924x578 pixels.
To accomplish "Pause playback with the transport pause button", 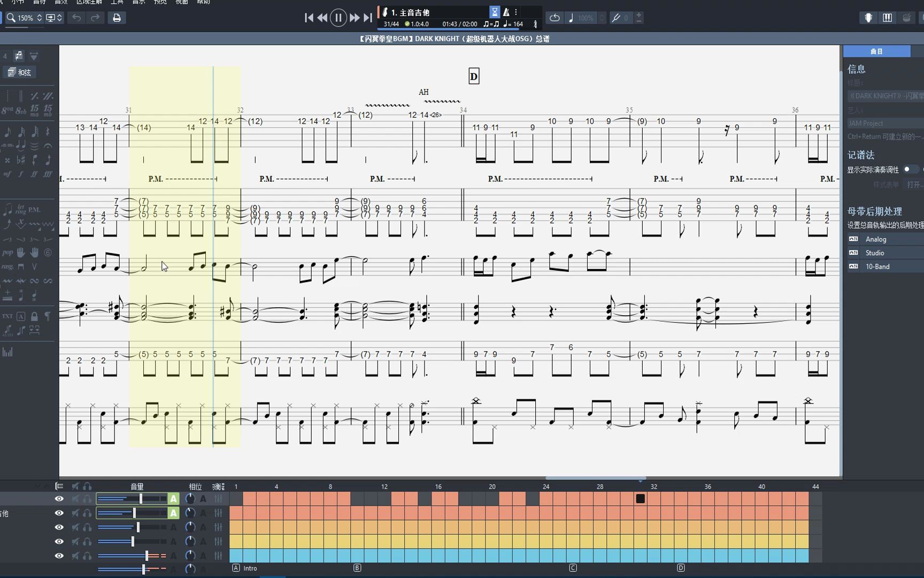I will tap(338, 18).
